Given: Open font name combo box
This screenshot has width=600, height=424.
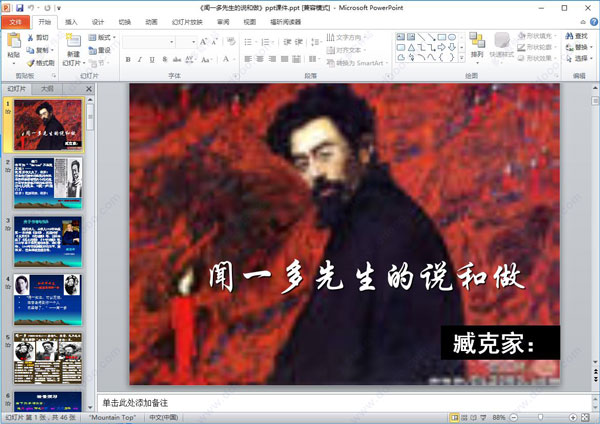Looking at the screenshot, I should tap(148, 42).
